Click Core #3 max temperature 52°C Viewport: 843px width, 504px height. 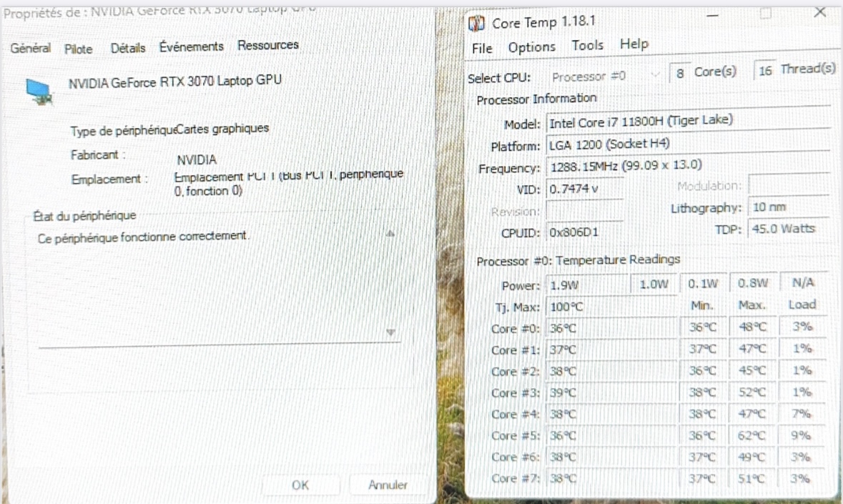pos(752,392)
